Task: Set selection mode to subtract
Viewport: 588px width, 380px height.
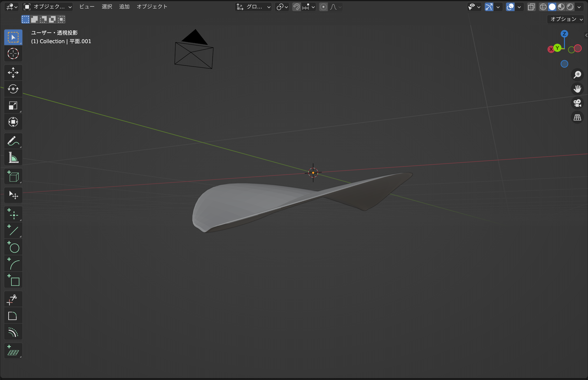Action: [43, 19]
